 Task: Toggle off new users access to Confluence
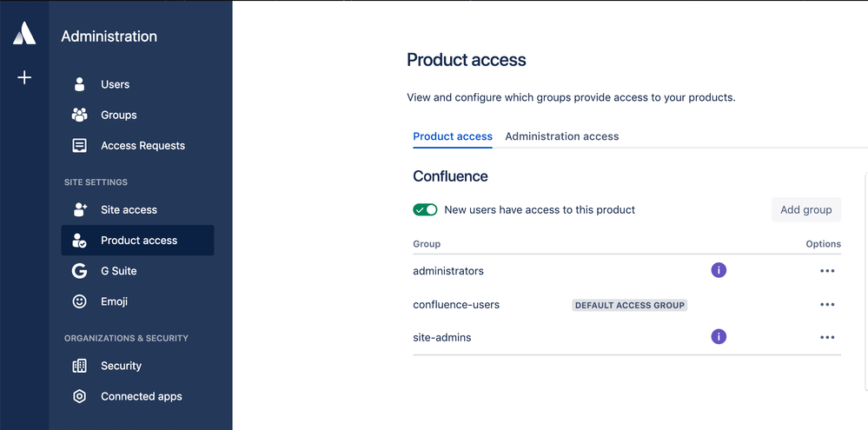(425, 209)
